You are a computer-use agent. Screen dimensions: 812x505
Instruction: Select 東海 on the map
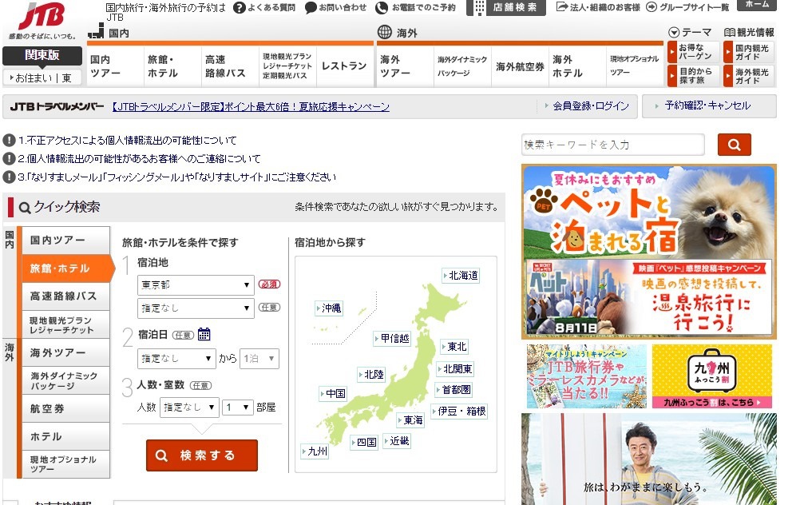point(410,420)
